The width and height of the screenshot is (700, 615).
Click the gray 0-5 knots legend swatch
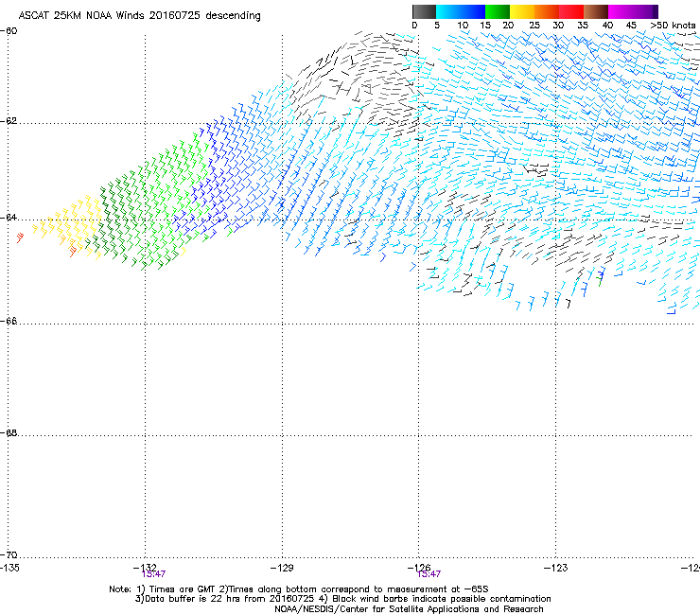[x=424, y=11]
